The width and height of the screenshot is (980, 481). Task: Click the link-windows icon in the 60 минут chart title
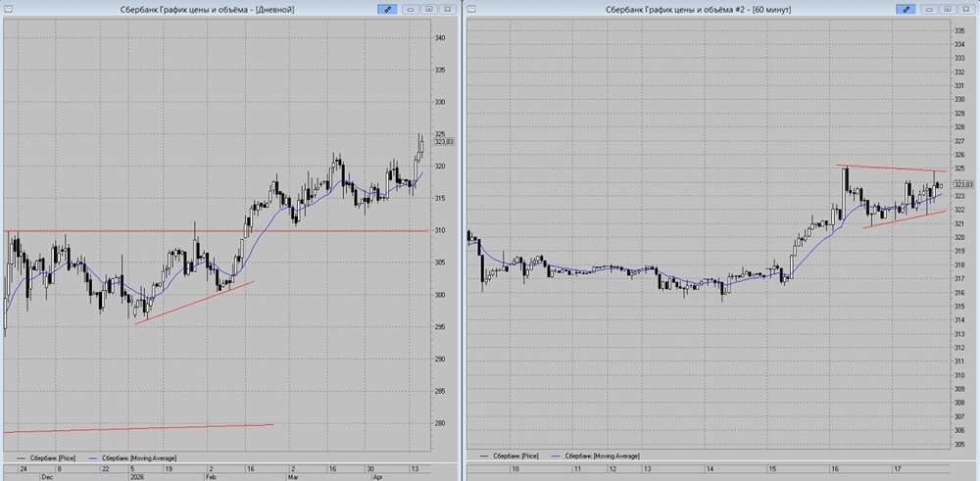coord(905,10)
